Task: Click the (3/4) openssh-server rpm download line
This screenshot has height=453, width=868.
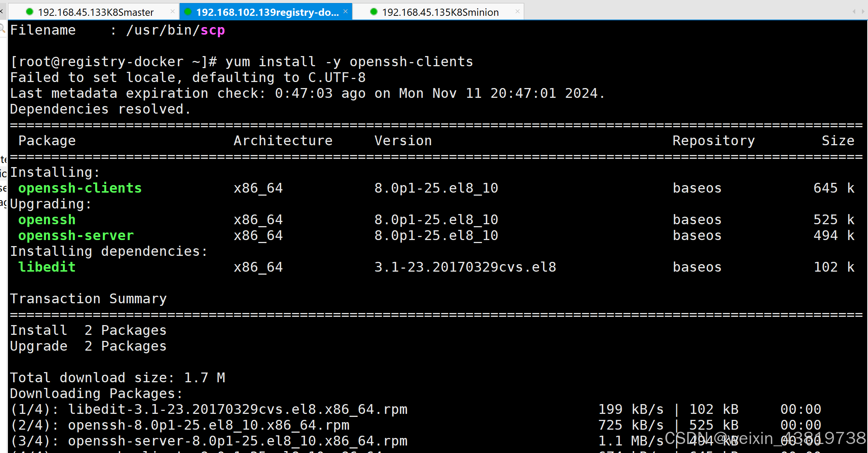Action: coord(416,441)
